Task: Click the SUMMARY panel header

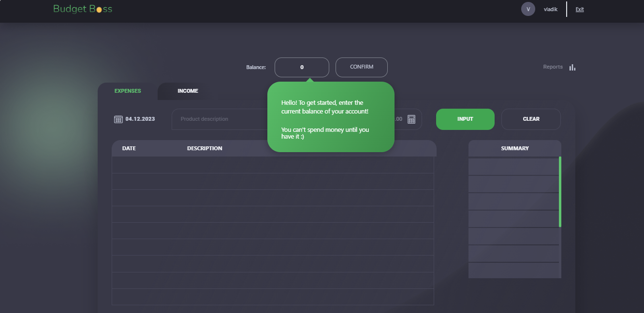Action: (x=514, y=148)
